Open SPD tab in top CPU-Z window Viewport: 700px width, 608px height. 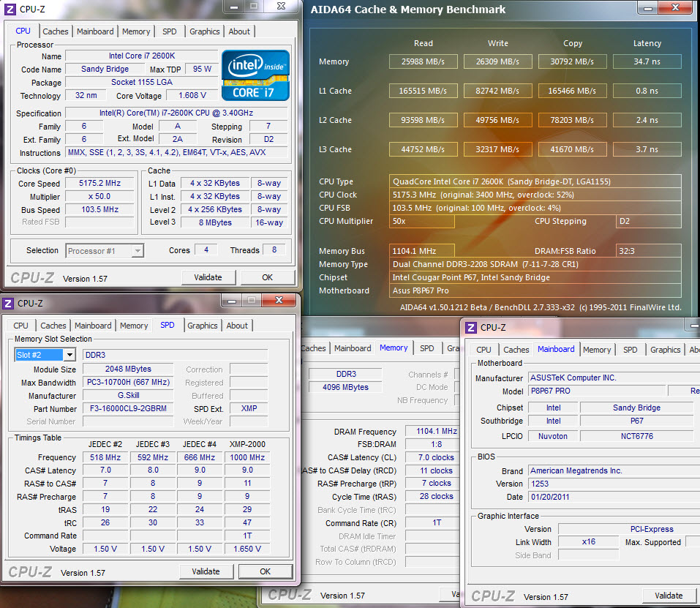(x=169, y=31)
